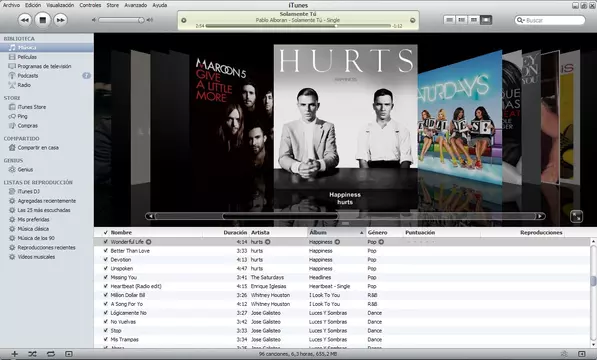The height and width of the screenshot is (360, 597).
Task: Stop playback with the center button
Action: pos(43,20)
